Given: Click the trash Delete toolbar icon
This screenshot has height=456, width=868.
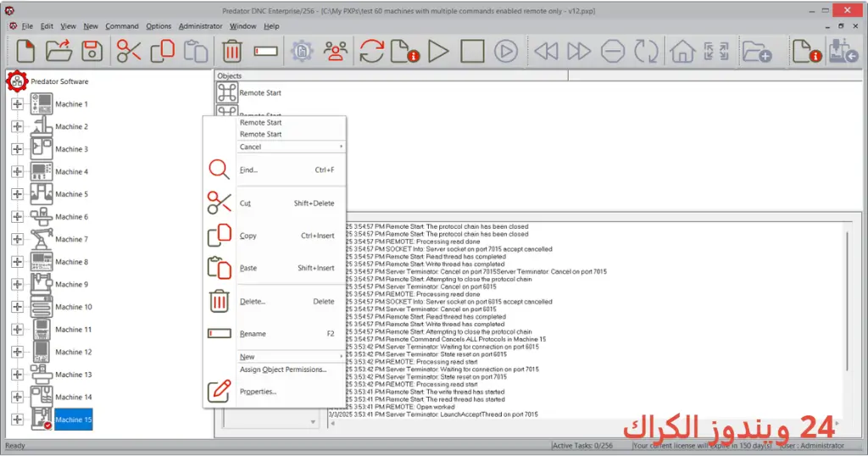Looking at the screenshot, I should point(232,52).
